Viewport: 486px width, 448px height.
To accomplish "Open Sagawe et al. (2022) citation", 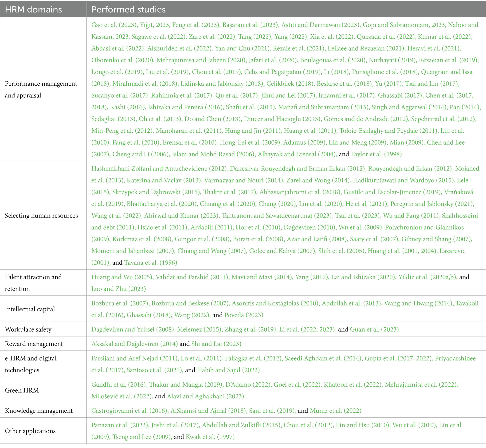I will pos(159,37).
